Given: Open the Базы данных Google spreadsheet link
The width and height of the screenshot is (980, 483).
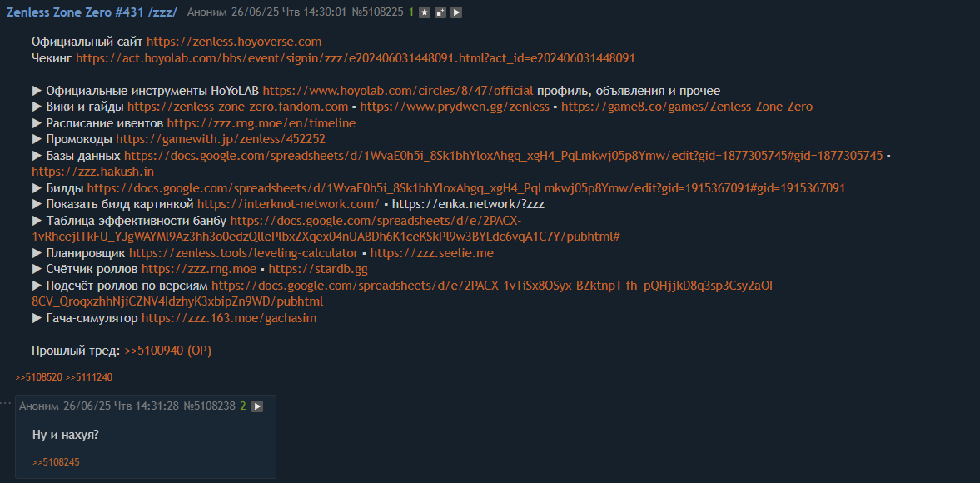Looking at the screenshot, I should click(x=503, y=156).
